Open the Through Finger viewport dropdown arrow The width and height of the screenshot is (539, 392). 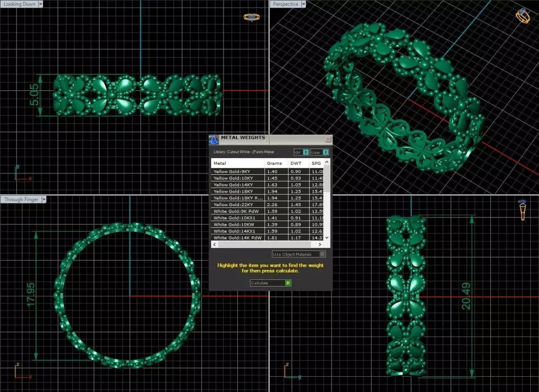44,199
